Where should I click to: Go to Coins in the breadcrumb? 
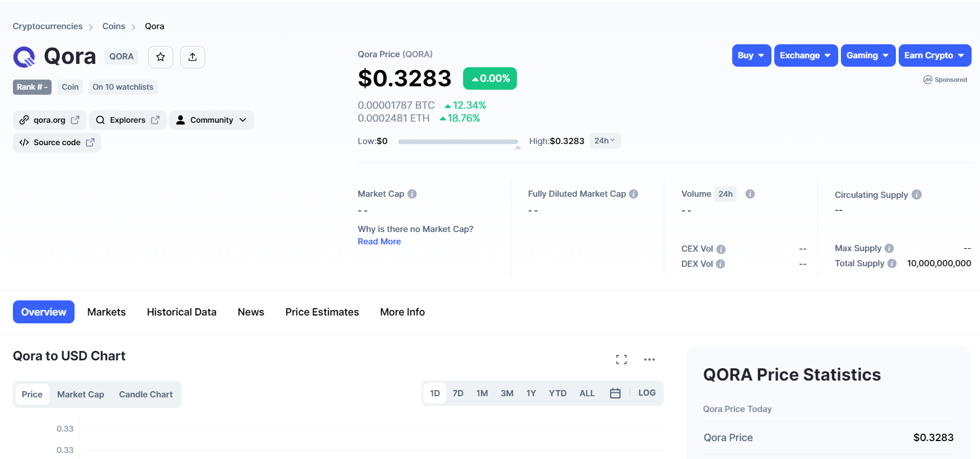114,26
